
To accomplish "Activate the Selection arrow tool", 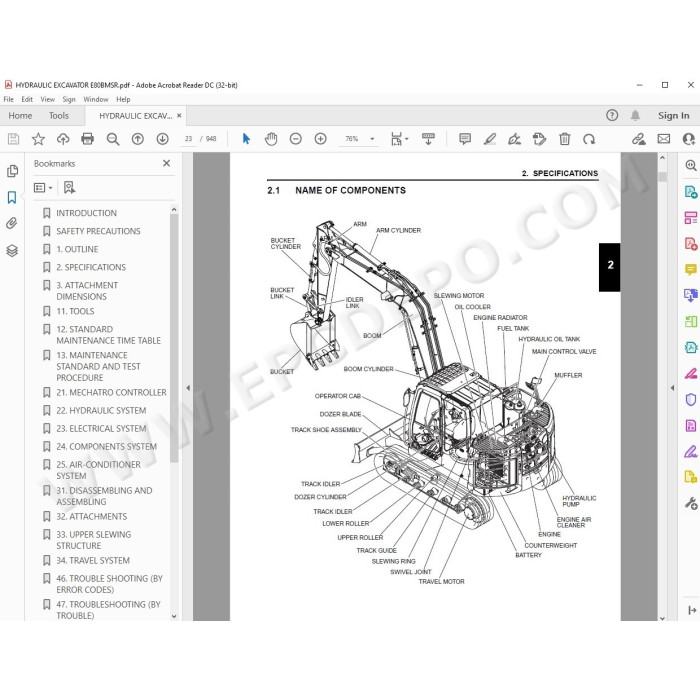I will (246, 139).
